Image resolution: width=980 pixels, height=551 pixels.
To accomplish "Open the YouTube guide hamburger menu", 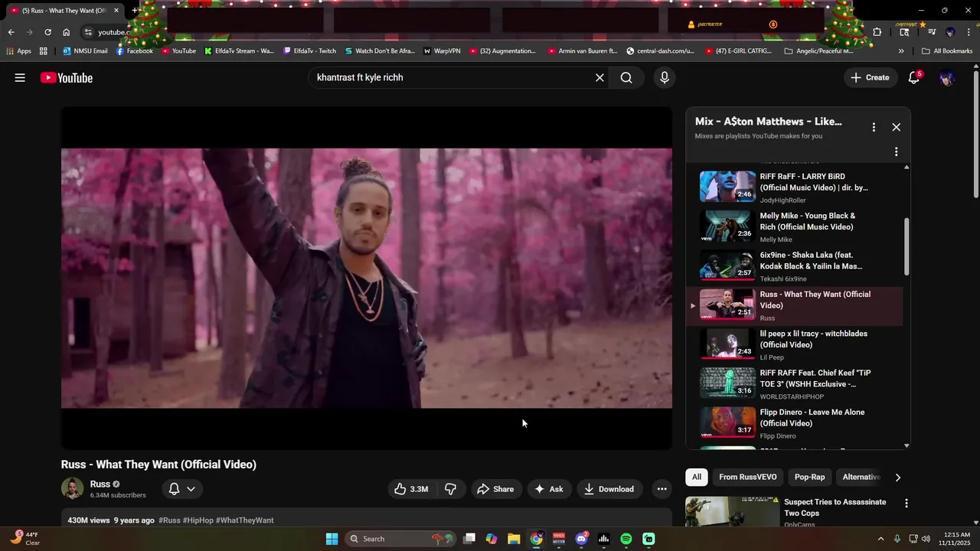I will (x=20, y=77).
